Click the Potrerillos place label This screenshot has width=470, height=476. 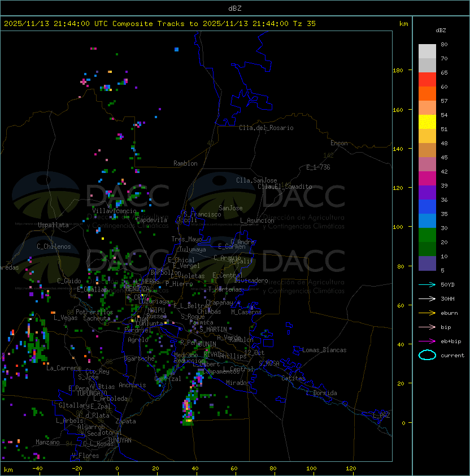coord(94,312)
